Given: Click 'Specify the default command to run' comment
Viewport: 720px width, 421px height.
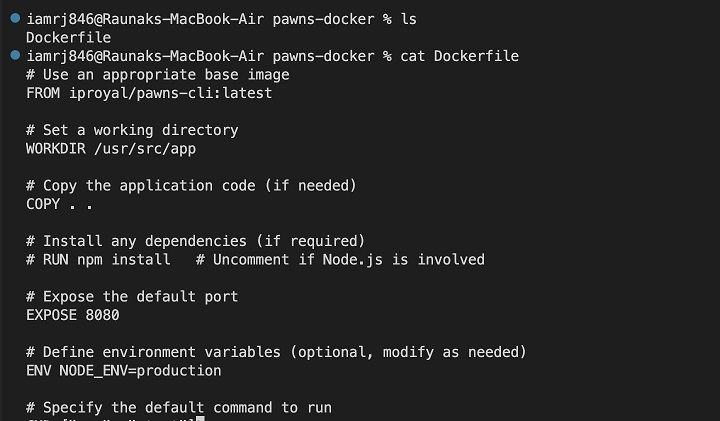Looking at the screenshot, I should (178, 407).
